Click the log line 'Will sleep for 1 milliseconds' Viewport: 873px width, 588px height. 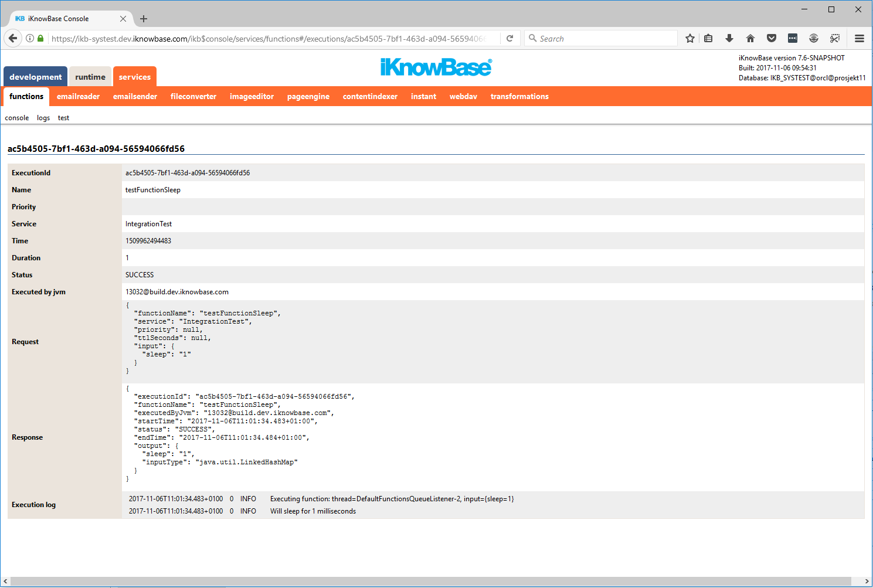(x=313, y=511)
